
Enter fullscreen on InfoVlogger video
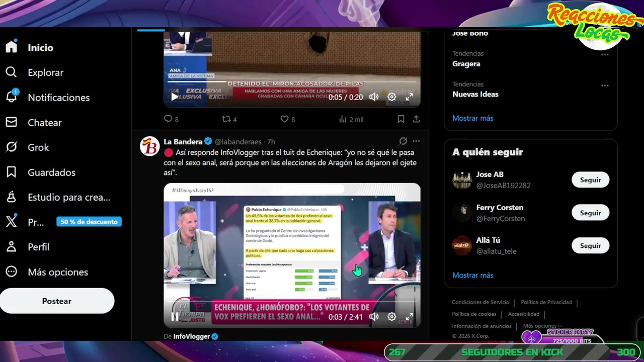click(410, 317)
